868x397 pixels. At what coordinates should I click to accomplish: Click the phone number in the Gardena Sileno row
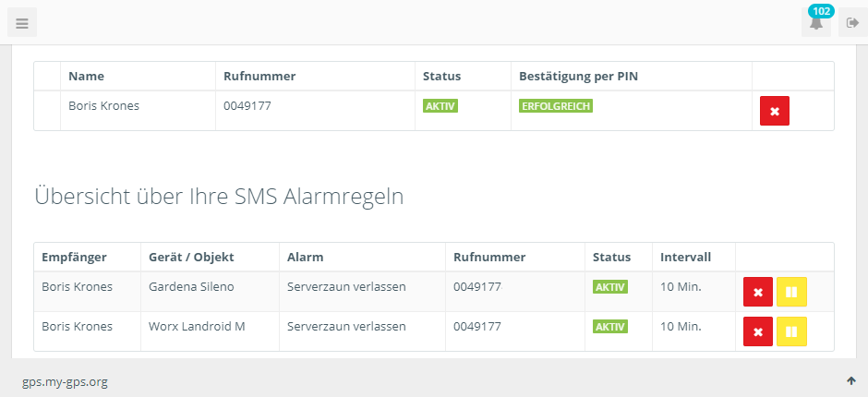tap(477, 287)
